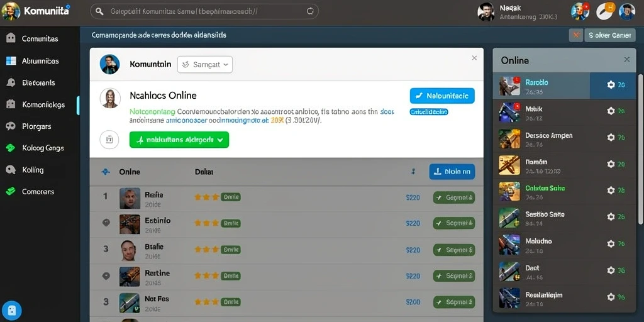This screenshot has width=644, height=322.
Task: Open settings gear for Rarcblo entry
Action: click(611, 85)
